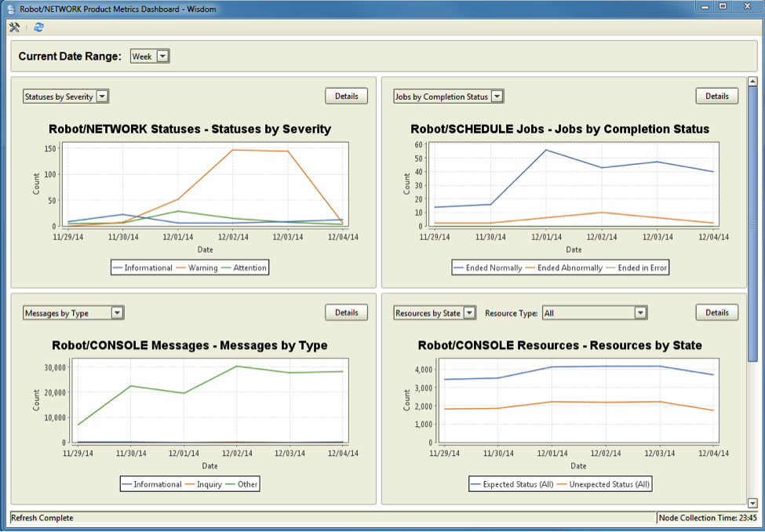Maximize the Wisdom dashboard window
The height and width of the screenshot is (532, 765).
click(x=723, y=6)
